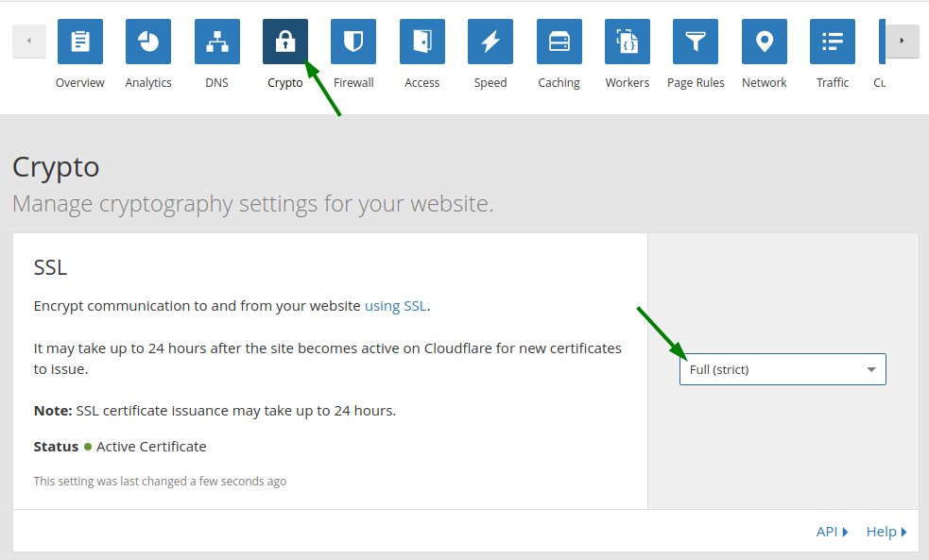
Task: Open the Network location pin icon
Action: 765,42
